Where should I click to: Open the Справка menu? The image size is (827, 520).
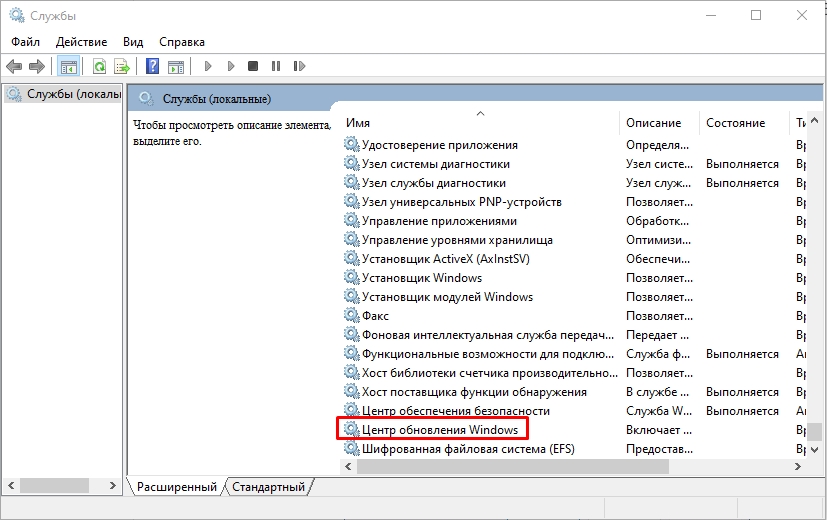coord(182,42)
